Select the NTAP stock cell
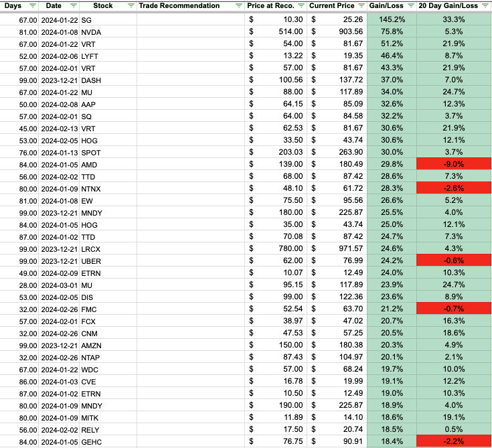This screenshot has width=492, height=448. click(x=108, y=358)
